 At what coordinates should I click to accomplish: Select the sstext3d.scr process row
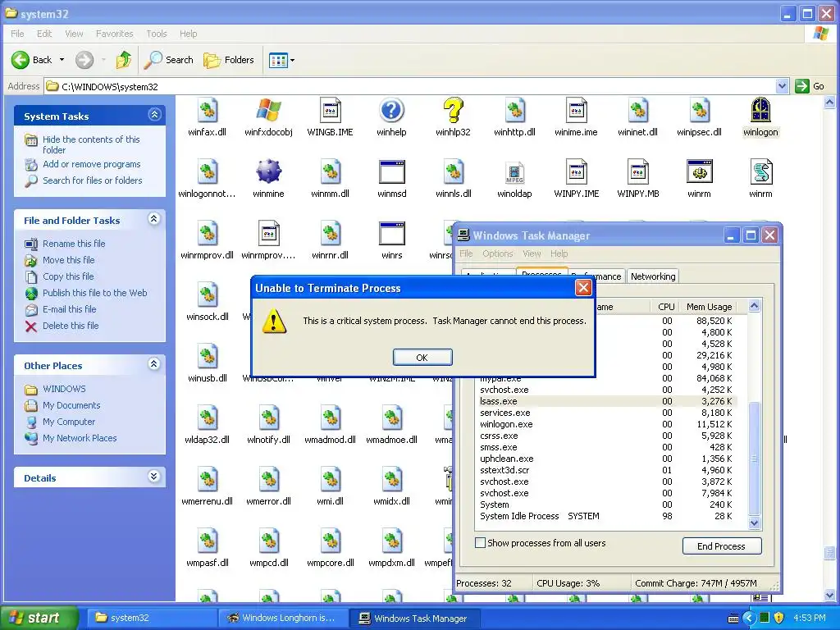coord(608,470)
